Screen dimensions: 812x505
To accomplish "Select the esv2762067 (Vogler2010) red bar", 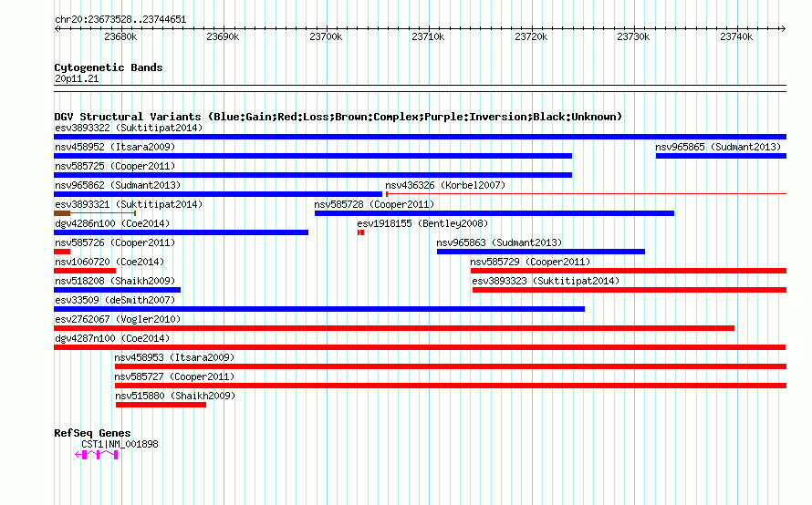I will coord(394,328).
